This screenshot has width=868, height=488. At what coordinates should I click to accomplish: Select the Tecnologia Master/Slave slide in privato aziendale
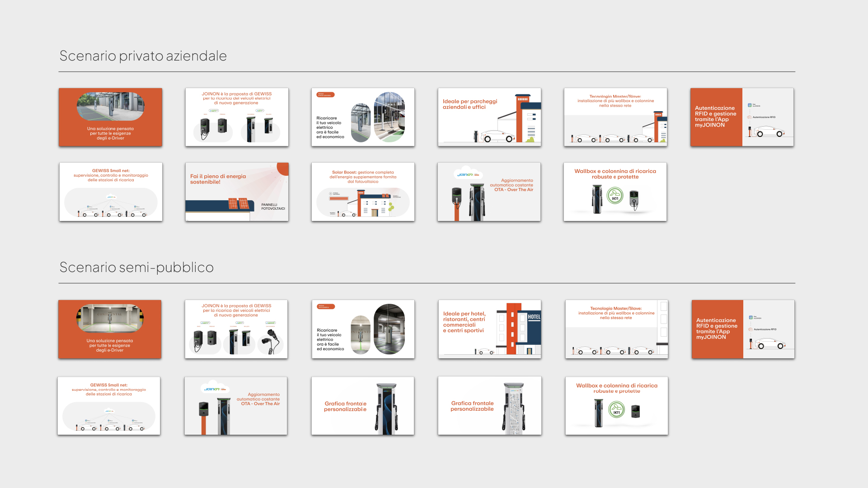pyautogui.click(x=615, y=117)
